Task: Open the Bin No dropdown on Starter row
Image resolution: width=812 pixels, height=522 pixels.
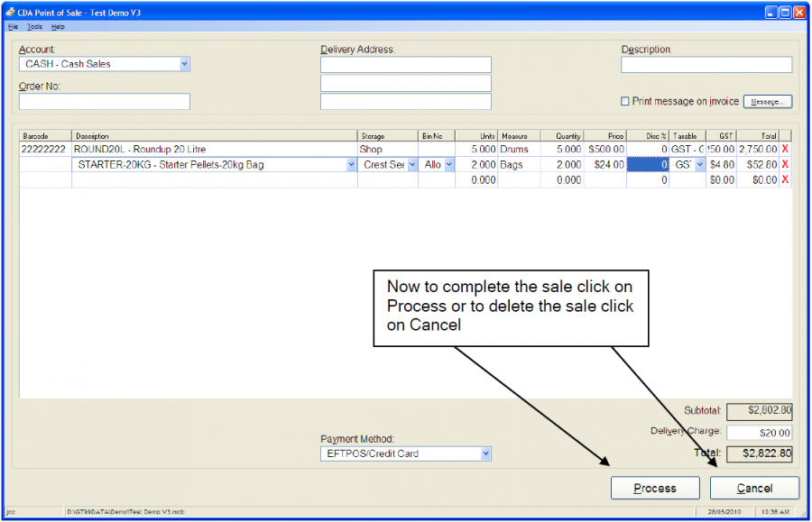Action: pos(448,164)
